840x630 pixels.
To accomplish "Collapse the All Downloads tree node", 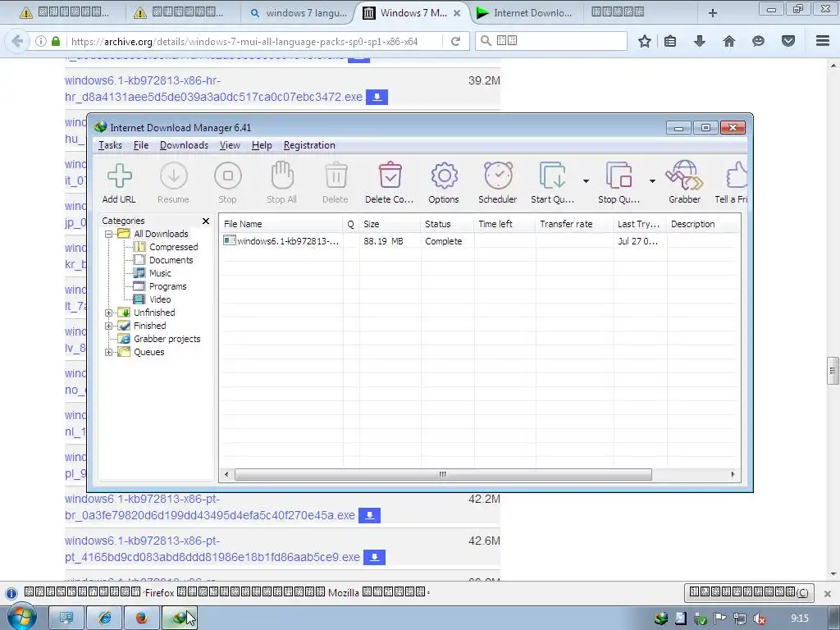I will pos(109,234).
